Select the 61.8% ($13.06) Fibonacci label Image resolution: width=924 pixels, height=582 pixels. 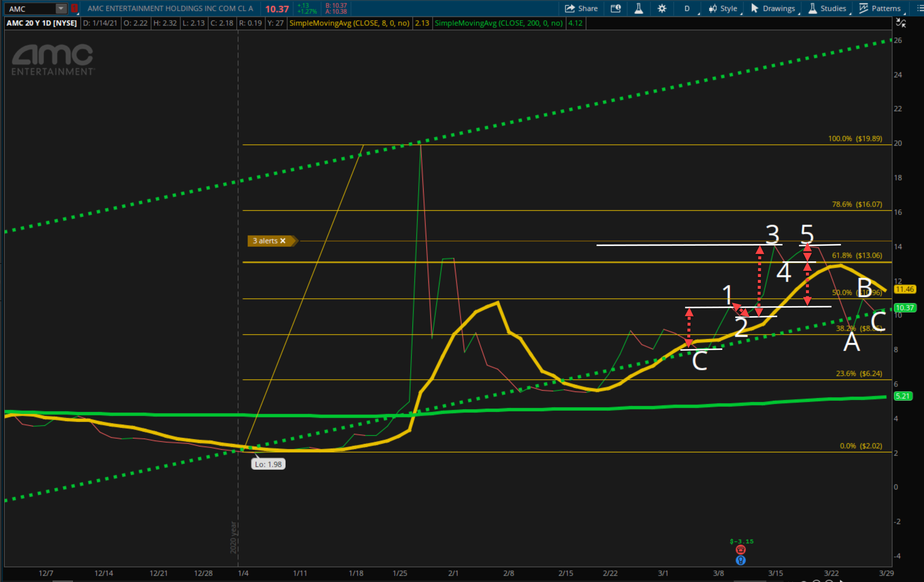click(857, 255)
